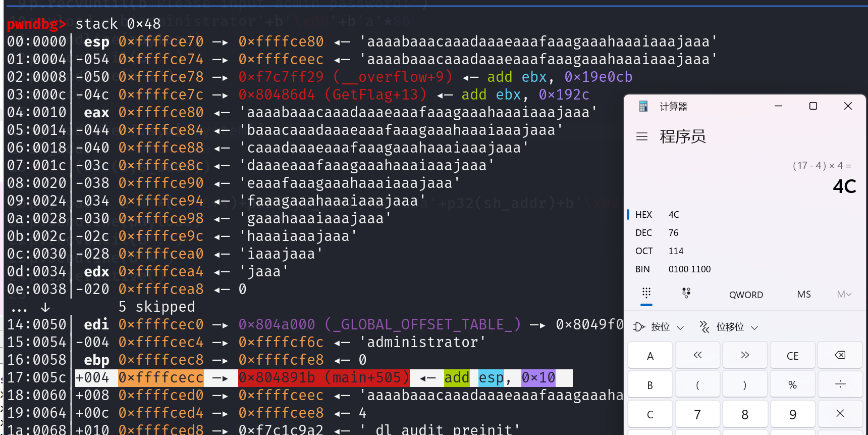This screenshot has width=868, height=435.
Task: Click the left shift << key
Action: (698, 355)
